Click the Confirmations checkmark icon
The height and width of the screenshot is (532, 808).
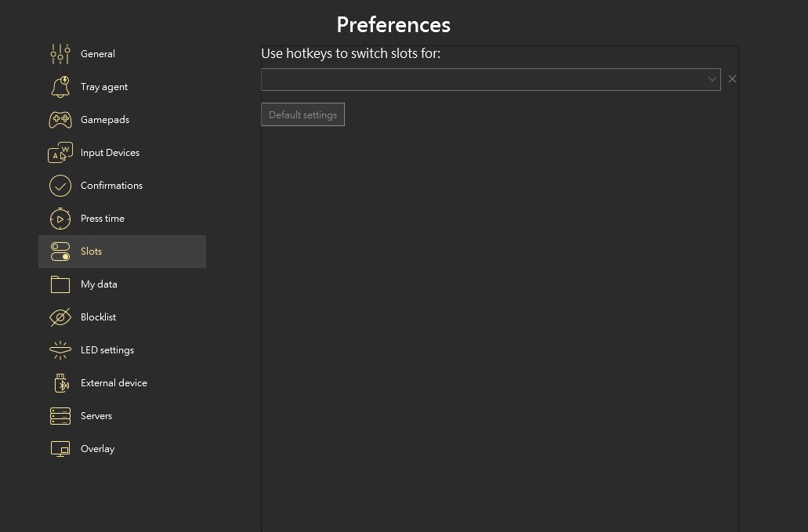[60, 186]
